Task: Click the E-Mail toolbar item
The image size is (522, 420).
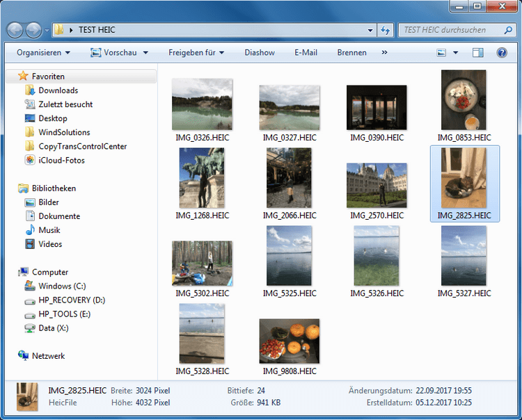Action: tap(306, 53)
